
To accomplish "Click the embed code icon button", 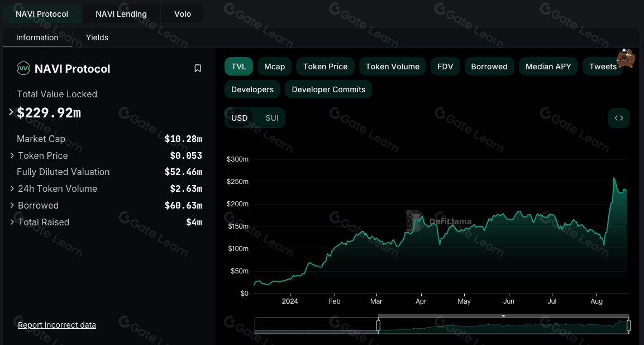I will [618, 118].
